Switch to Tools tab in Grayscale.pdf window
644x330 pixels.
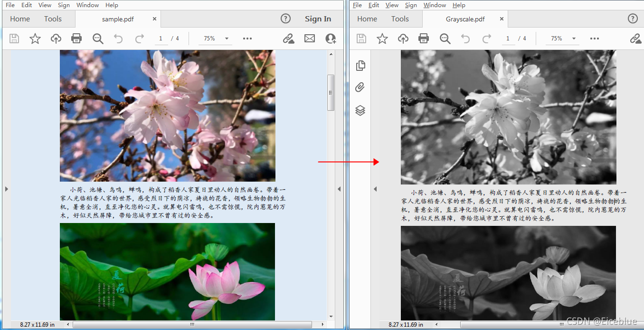(400, 19)
